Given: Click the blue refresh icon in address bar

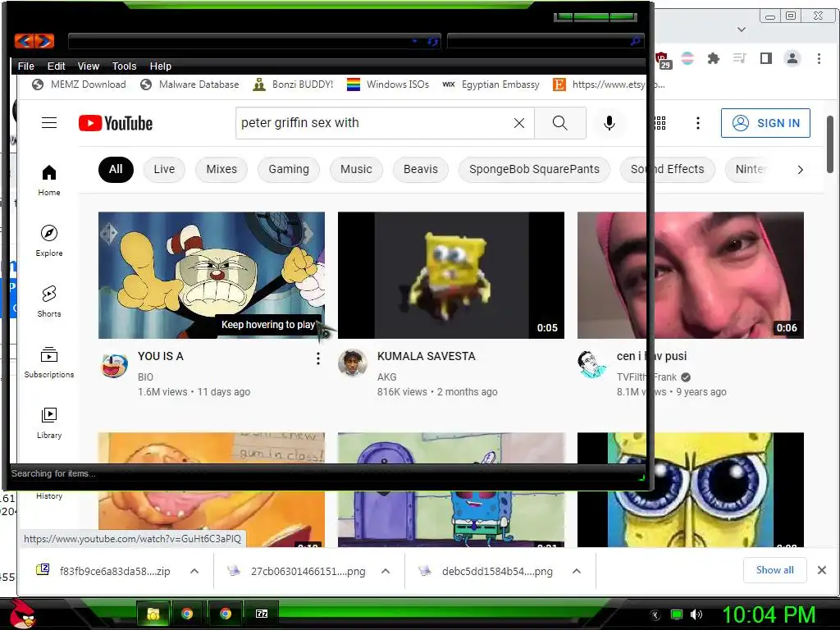Looking at the screenshot, I should pos(432,41).
